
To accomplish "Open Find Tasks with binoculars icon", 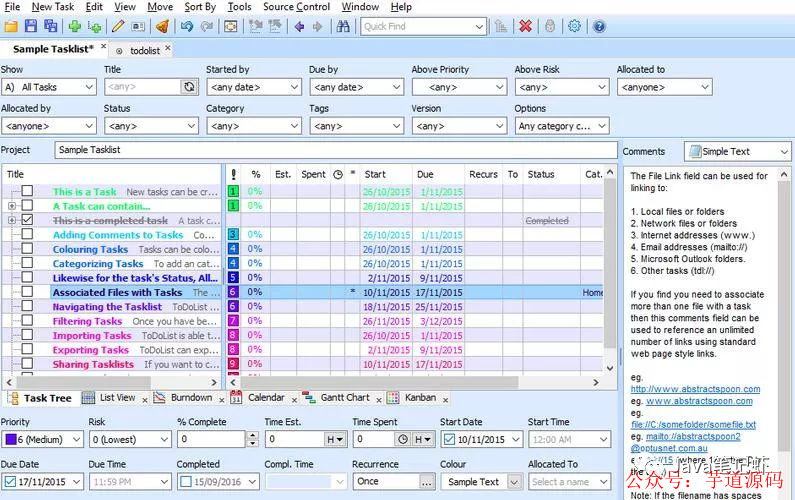I will (343, 26).
